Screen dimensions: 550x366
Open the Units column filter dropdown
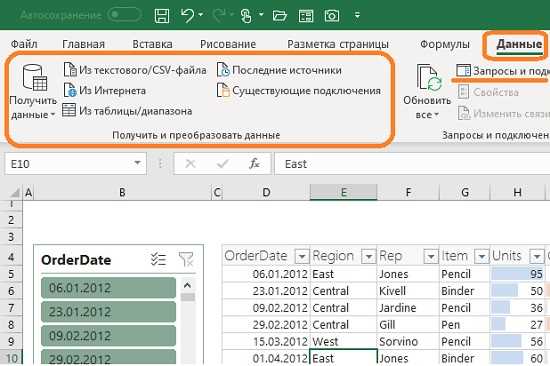(x=537, y=257)
